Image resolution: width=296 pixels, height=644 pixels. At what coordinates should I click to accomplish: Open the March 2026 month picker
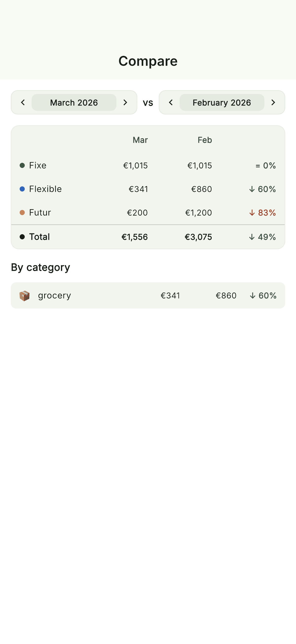tap(74, 103)
